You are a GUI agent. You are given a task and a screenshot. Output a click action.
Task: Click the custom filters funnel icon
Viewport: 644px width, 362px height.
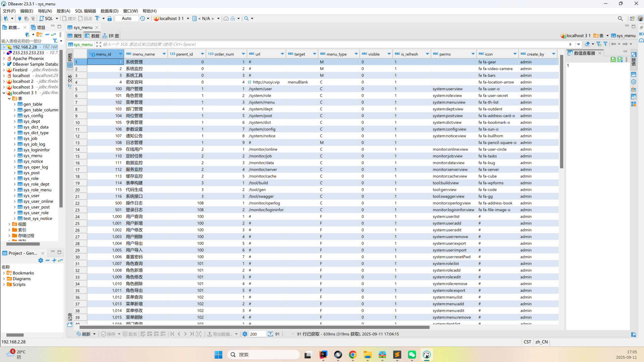(605, 44)
